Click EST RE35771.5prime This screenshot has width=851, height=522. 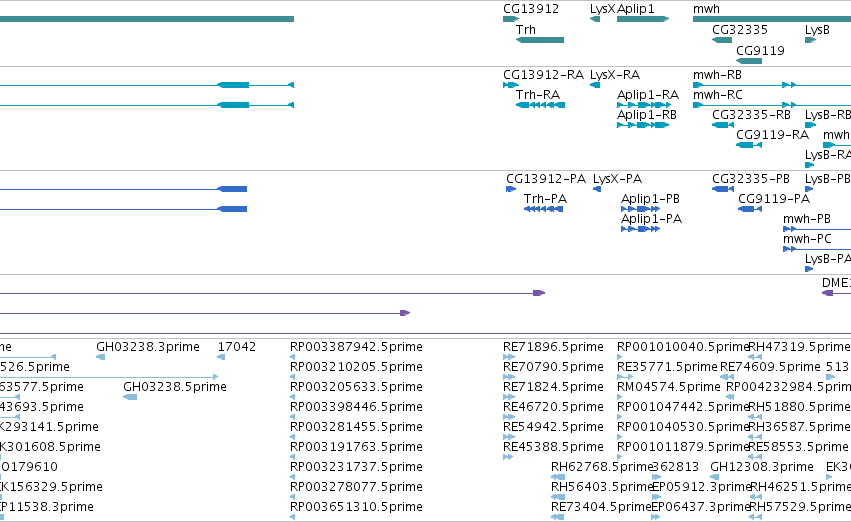pos(667,367)
